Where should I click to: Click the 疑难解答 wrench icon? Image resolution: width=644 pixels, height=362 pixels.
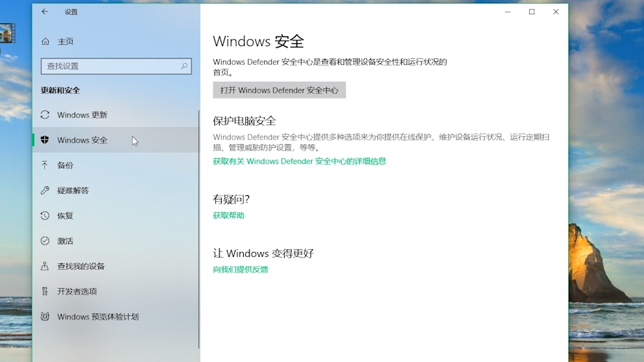(x=45, y=190)
